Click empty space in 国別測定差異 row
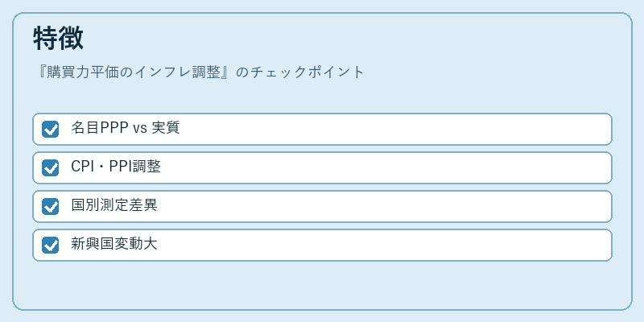The image size is (644, 322). [384, 206]
